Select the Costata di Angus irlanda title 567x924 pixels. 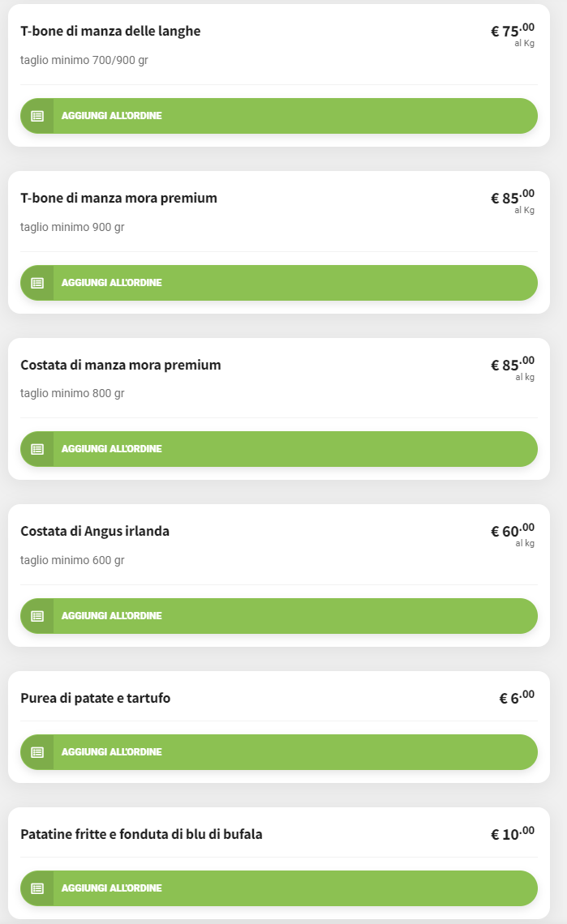tap(95, 532)
